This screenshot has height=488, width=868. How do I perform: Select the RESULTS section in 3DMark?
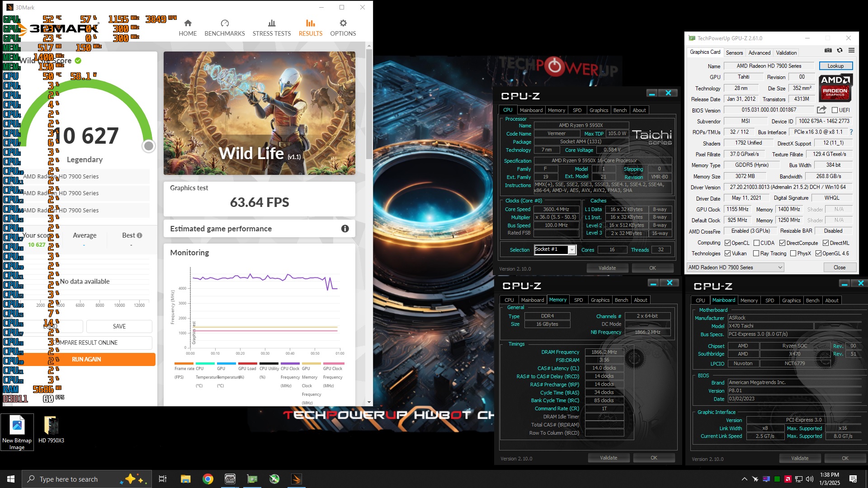[x=311, y=28]
